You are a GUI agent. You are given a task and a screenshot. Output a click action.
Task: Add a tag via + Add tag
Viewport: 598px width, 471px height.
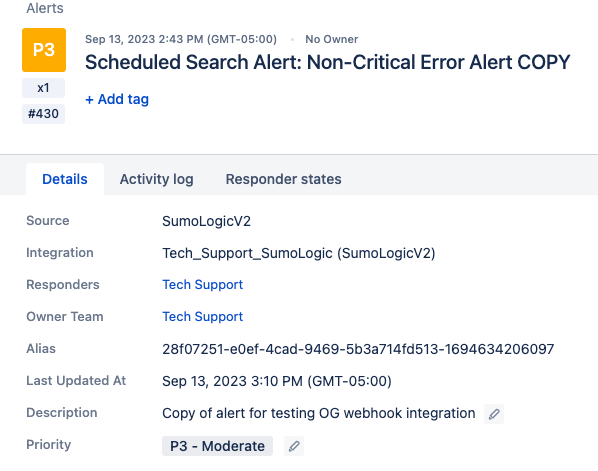[117, 99]
